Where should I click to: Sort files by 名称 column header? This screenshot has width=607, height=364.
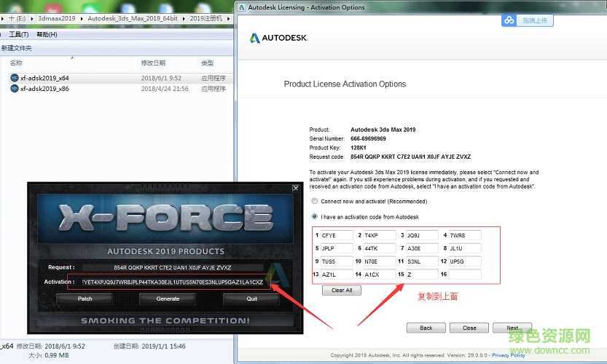[16, 63]
